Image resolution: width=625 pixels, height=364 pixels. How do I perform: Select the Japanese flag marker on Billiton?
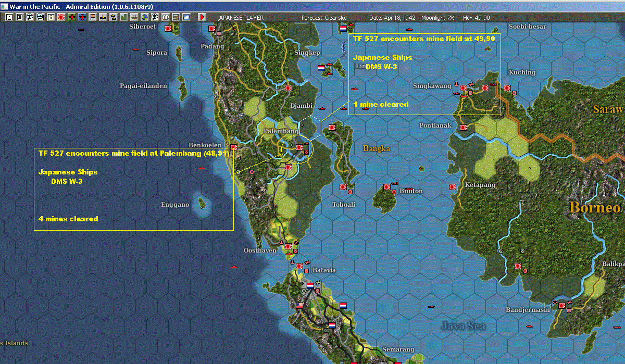387,187
